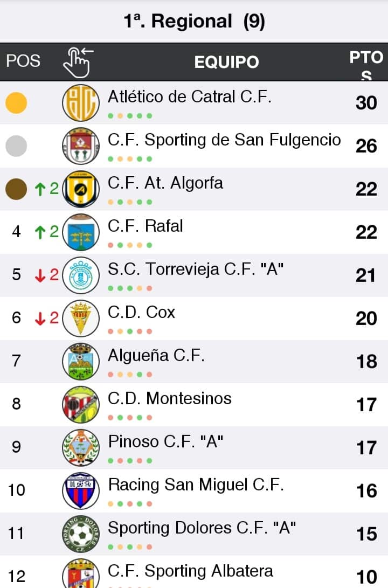Viewport: 388px width, 588px height.
Task: Select the C.F. At. Algorfa logo
Action: (x=81, y=189)
